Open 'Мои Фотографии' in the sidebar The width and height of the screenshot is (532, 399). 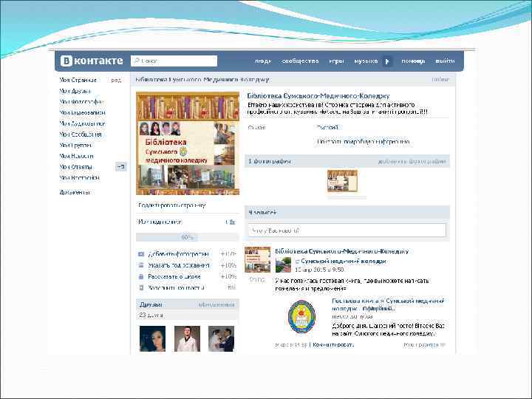click(x=81, y=102)
